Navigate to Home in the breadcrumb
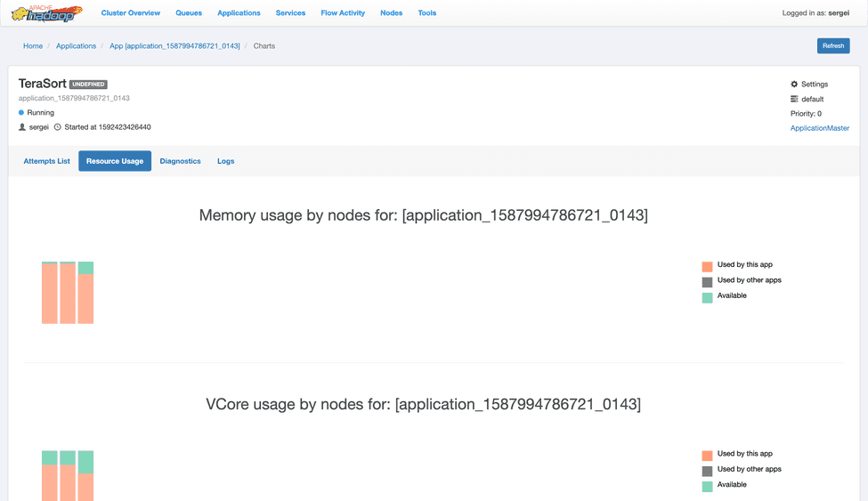The image size is (868, 501). coord(33,46)
